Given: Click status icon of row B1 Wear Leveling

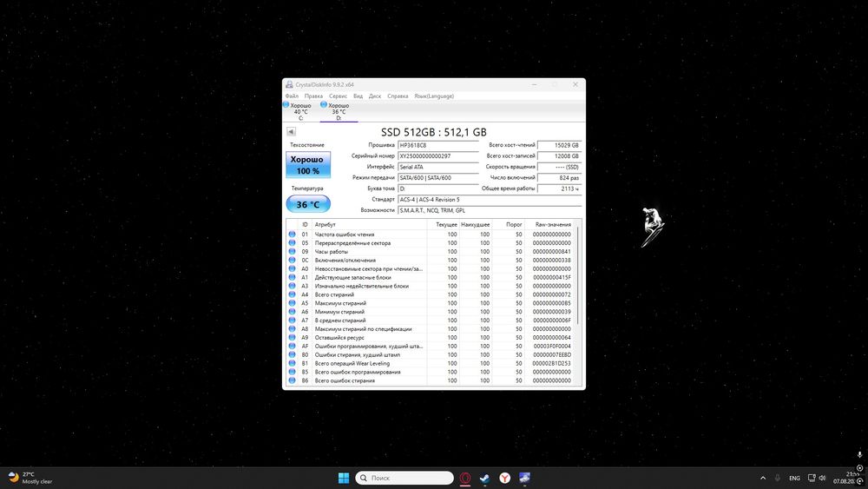Looking at the screenshot, I should [292, 363].
